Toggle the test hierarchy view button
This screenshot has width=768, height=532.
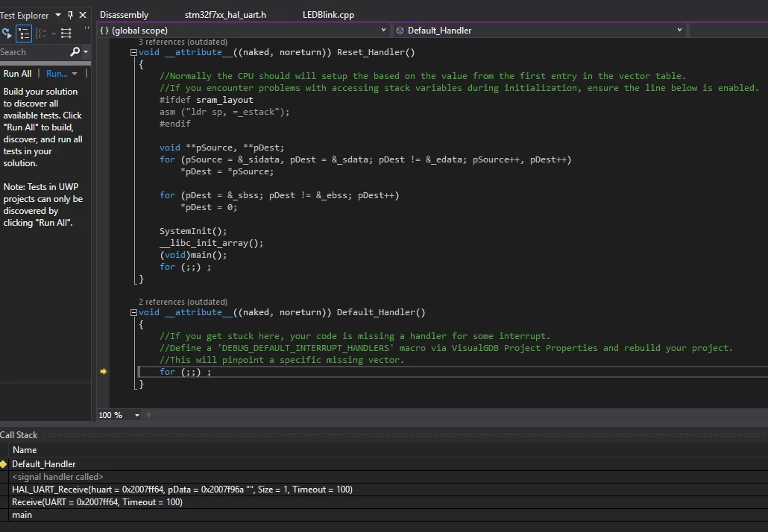pyautogui.click(x=24, y=34)
